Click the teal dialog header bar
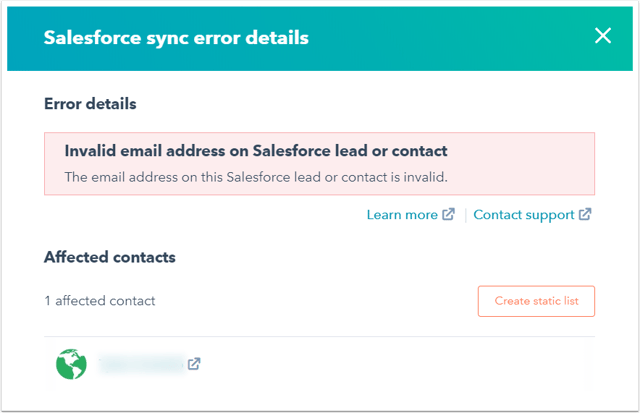 point(320,39)
